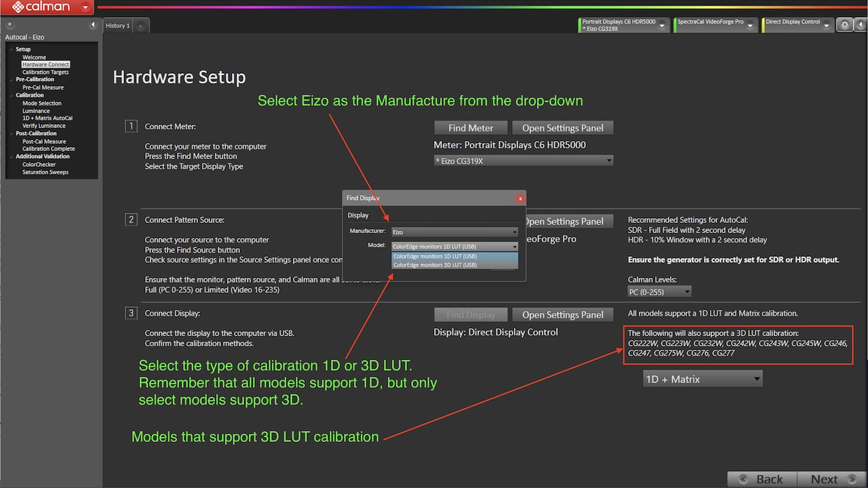Open the 1D + Matrix AutoCal step
This screenshot has width=868, height=488.
tap(47, 118)
